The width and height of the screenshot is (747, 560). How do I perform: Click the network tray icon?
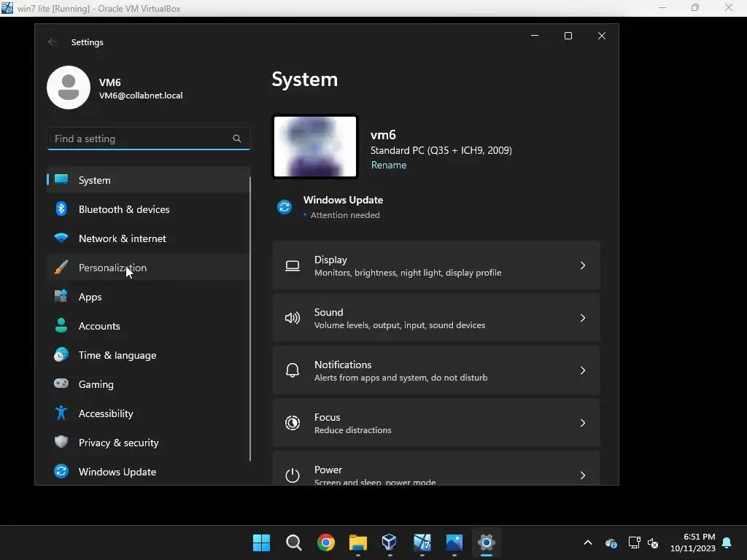click(634, 542)
